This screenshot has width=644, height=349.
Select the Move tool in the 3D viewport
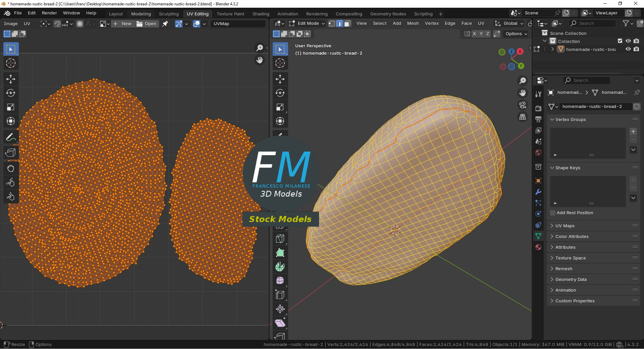point(280,79)
